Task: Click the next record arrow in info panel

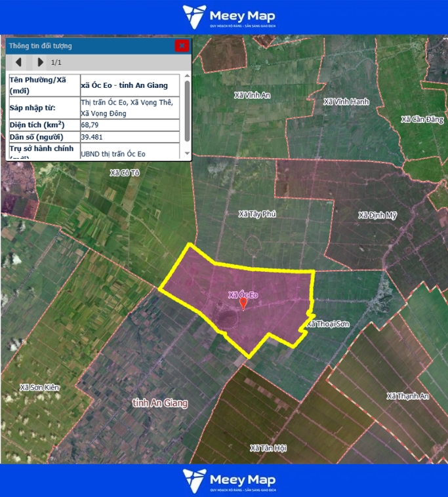Action: click(x=40, y=62)
